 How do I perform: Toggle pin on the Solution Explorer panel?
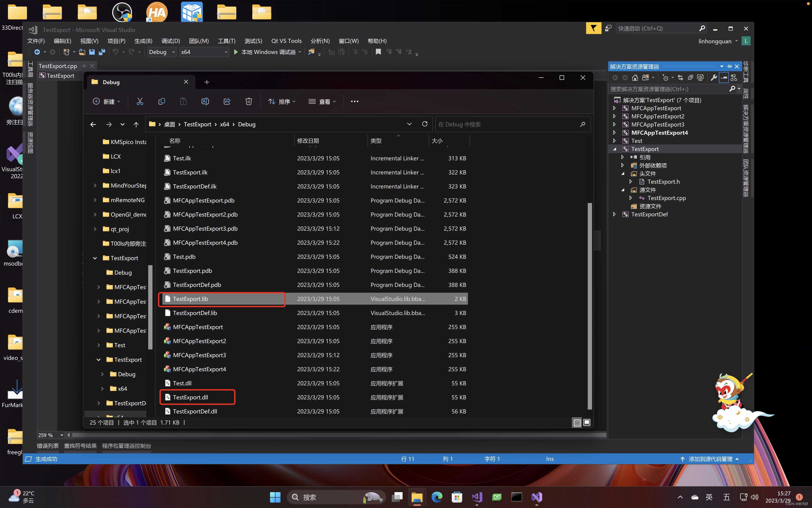[729, 66]
